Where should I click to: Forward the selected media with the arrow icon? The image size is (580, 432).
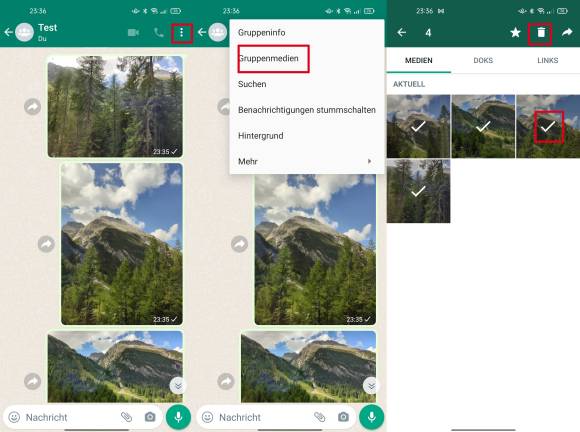click(567, 33)
